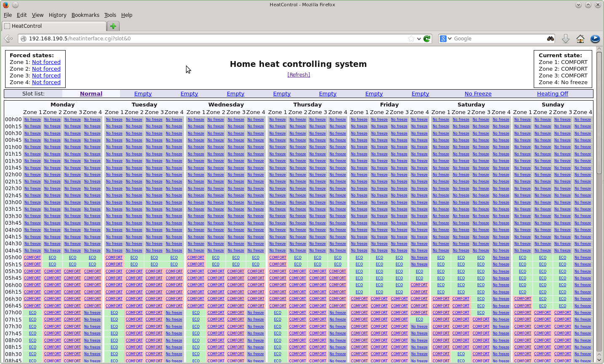
Task: Open the downloads arrow icon
Action: coord(566,38)
